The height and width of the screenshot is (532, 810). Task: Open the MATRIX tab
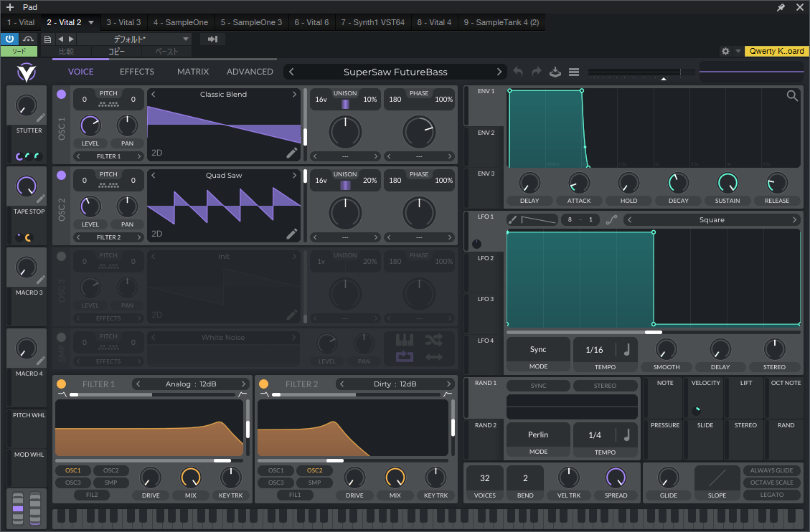click(x=192, y=72)
